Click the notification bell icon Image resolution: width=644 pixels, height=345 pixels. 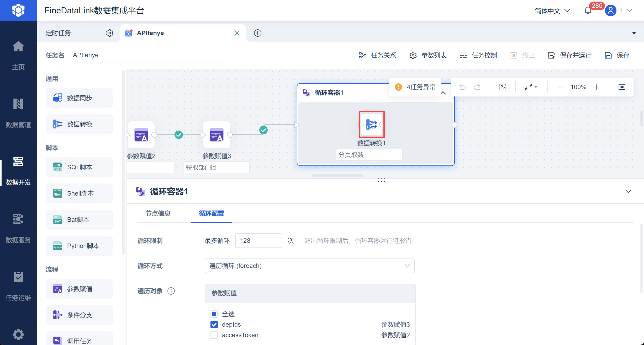tap(588, 10)
